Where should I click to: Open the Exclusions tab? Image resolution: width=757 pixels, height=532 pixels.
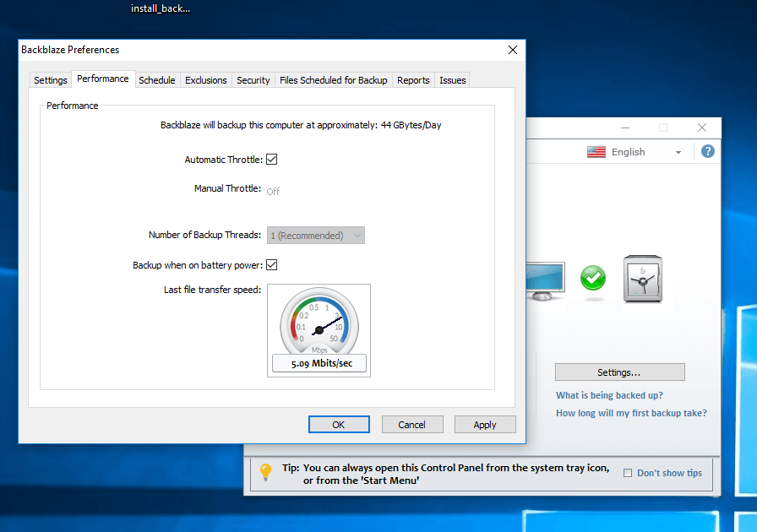coord(206,80)
